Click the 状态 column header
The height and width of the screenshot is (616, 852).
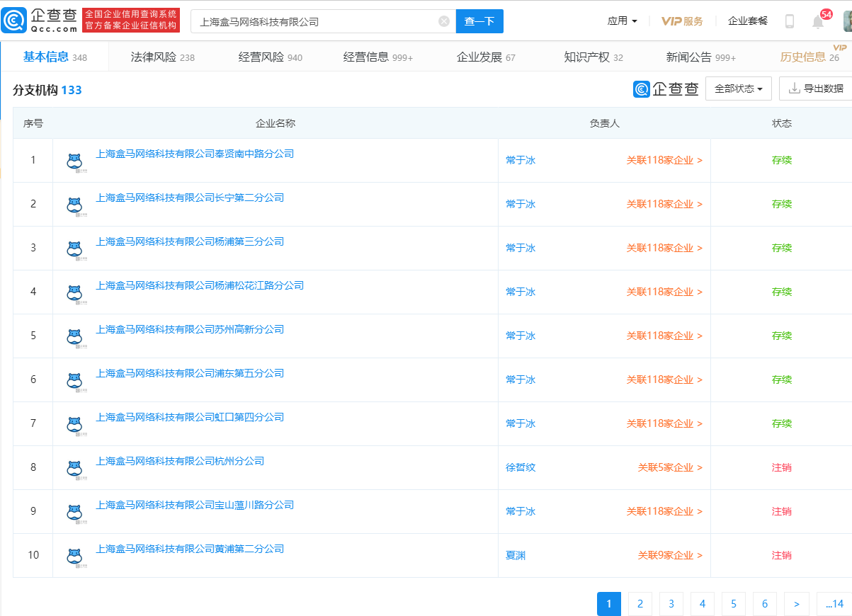click(x=782, y=123)
